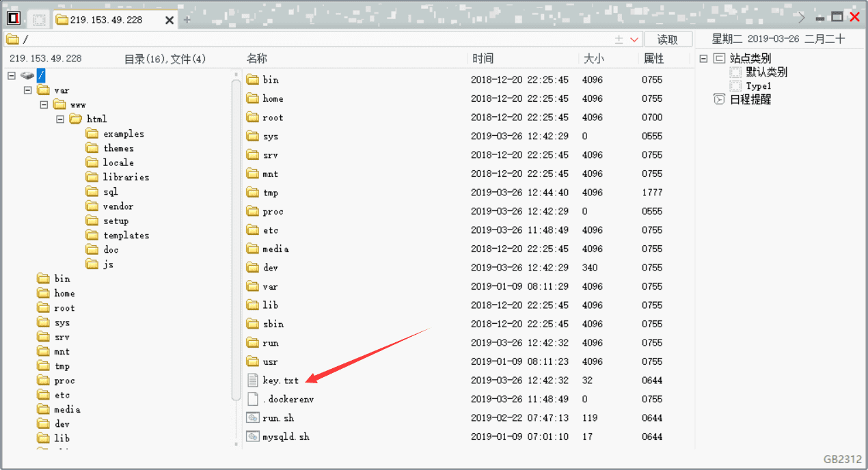Click the 日程提醒 schedule reminder icon
This screenshot has height=470, width=868.
pos(718,98)
